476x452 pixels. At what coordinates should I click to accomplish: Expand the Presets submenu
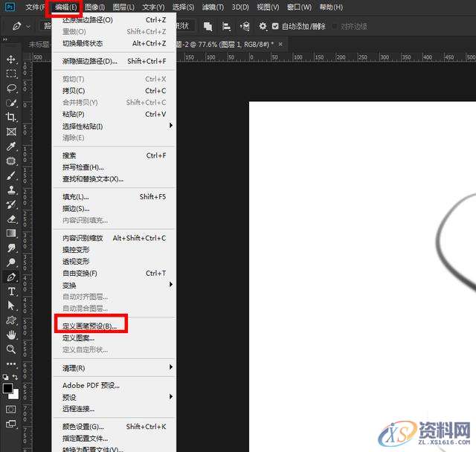point(114,397)
